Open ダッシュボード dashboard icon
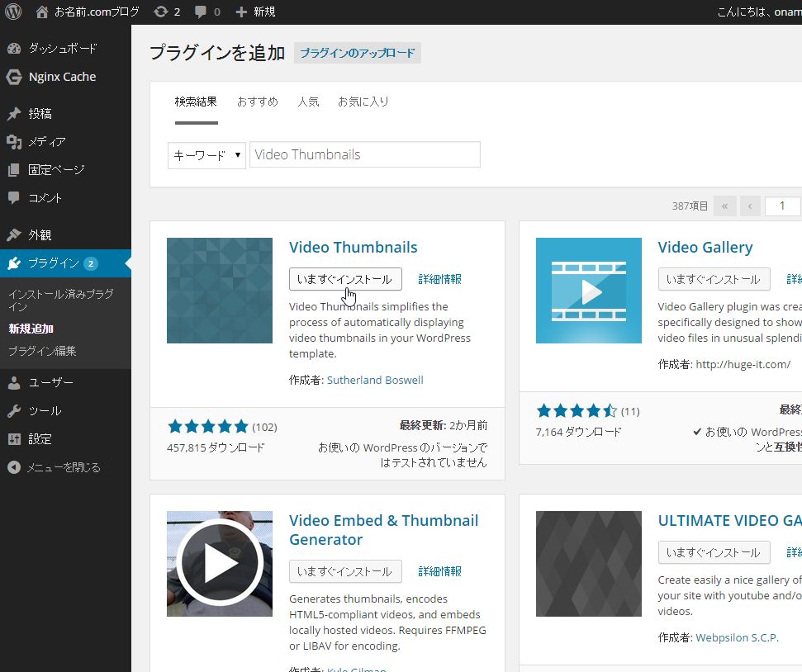The width and height of the screenshot is (802, 672). point(14,49)
